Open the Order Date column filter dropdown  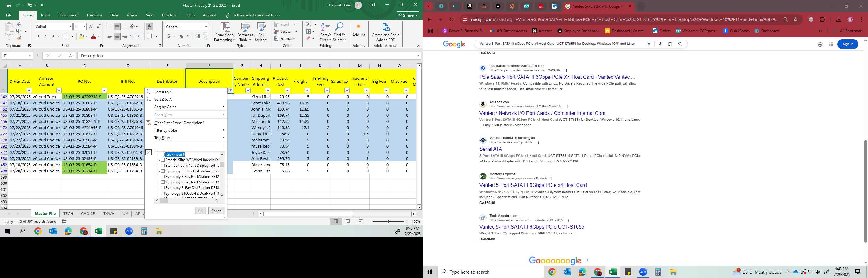tap(29, 91)
